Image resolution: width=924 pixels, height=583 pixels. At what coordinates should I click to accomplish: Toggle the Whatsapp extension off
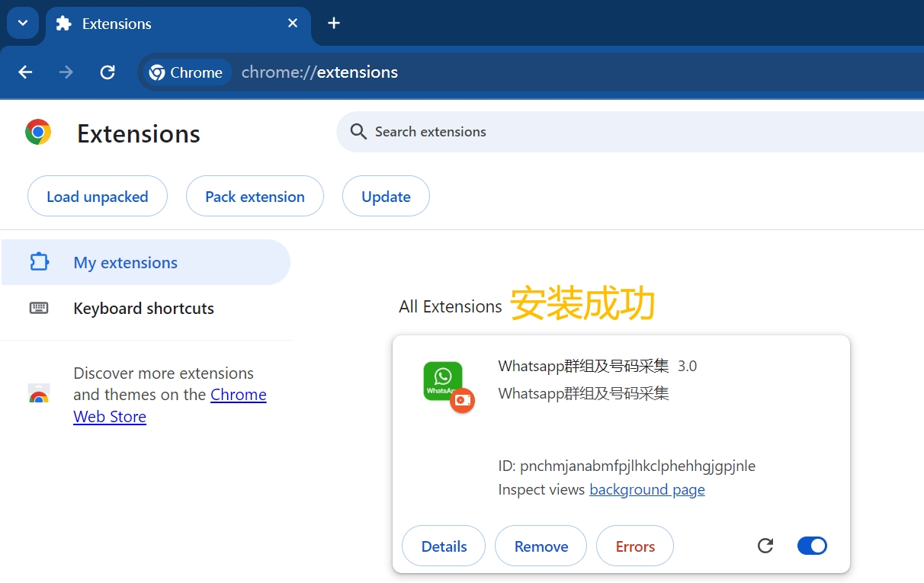[812, 546]
